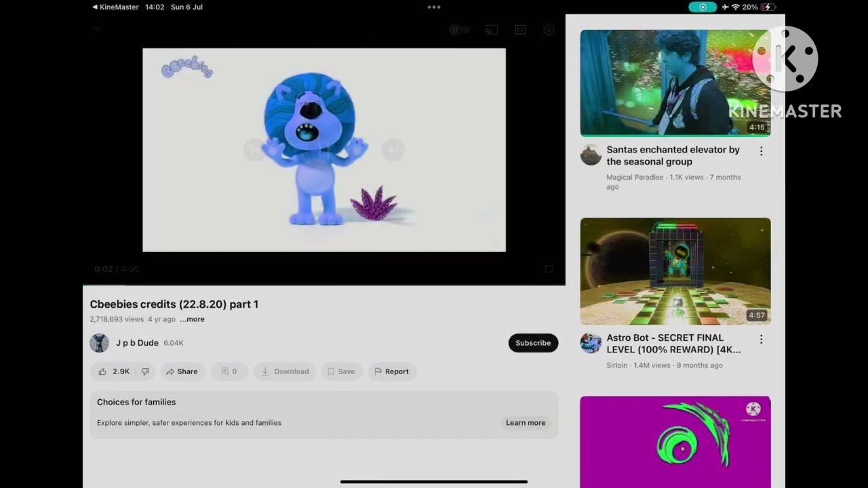The image size is (868, 488).
Task: Skip to the previous video
Action: (254, 150)
